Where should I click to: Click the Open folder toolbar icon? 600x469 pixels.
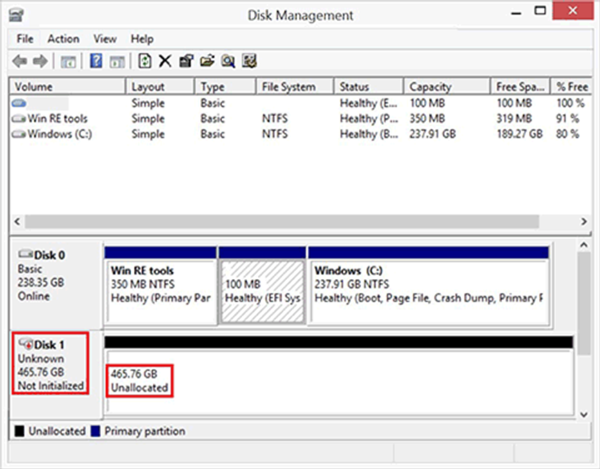click(x=207, y=61)
